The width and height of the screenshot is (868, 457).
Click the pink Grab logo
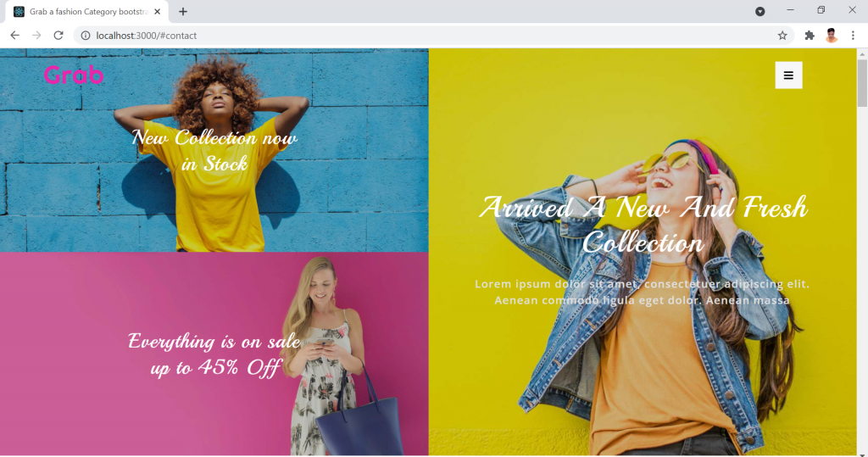[74, 75]
